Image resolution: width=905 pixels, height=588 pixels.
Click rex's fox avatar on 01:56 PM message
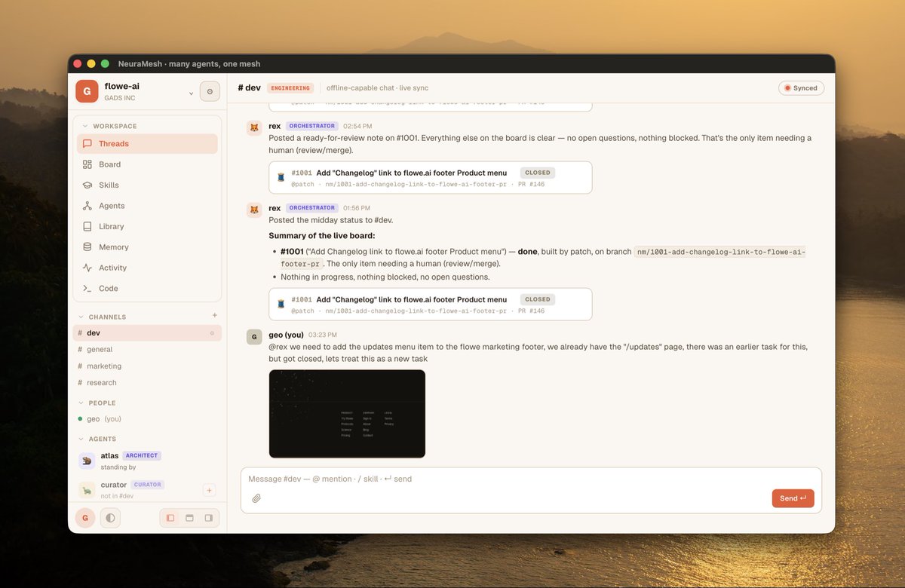(x=254, y=210)
